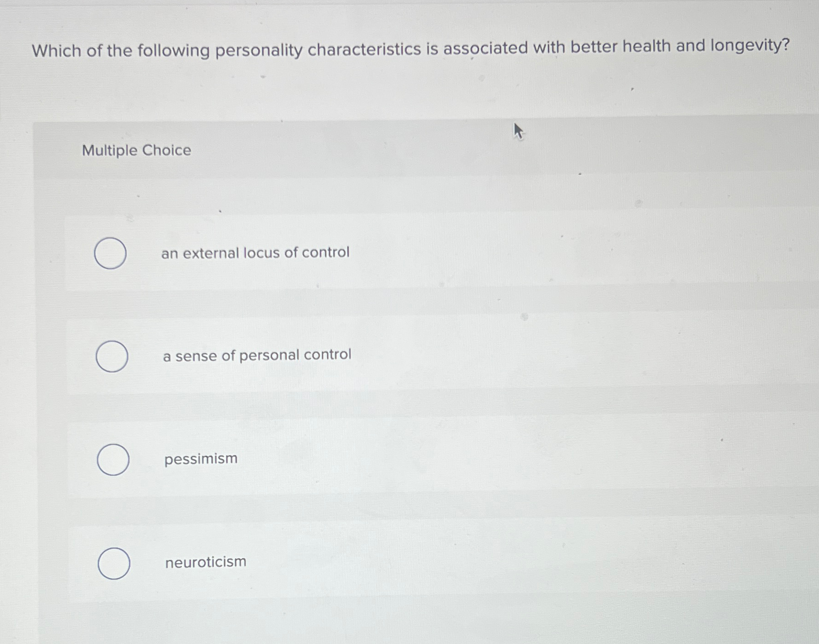Mark the pessimism option as your answer

point(114,460)
